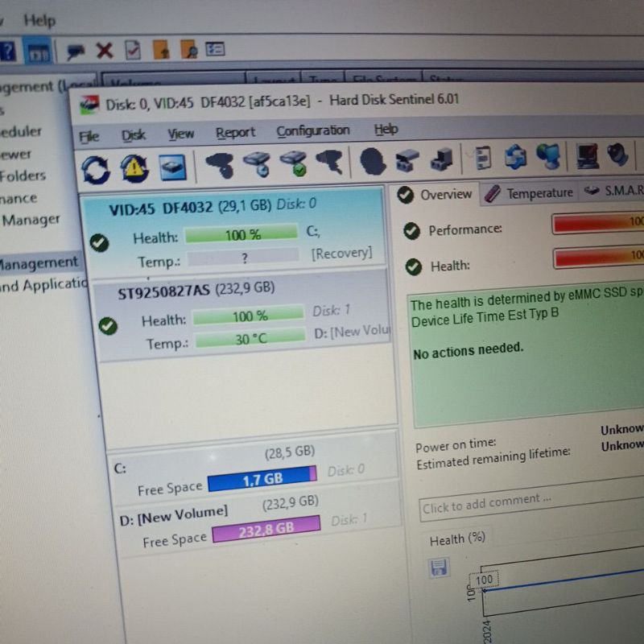Select Services and Applications tree item
The width and height of the screenshot is (644, 644).
[x=43, y=285]
